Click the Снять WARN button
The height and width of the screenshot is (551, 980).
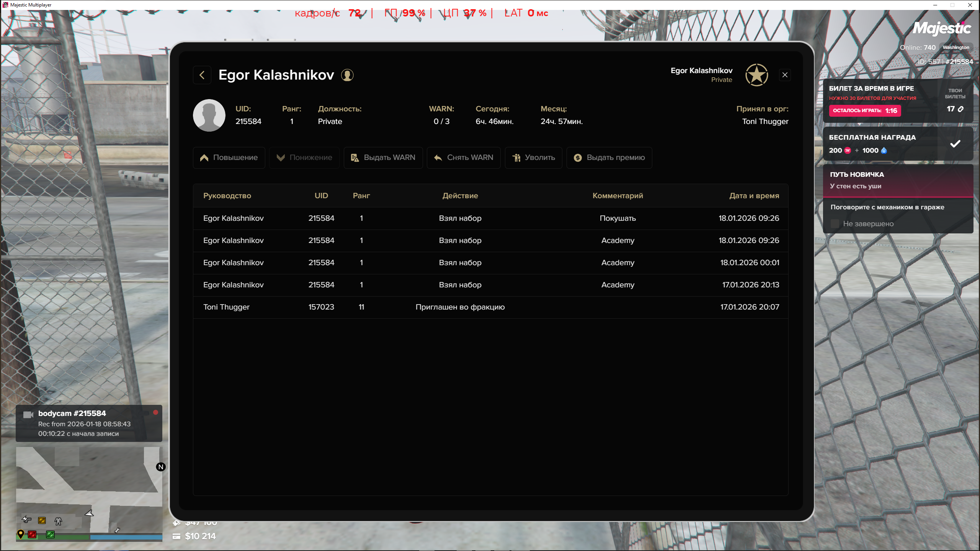[x=464, y=158]
